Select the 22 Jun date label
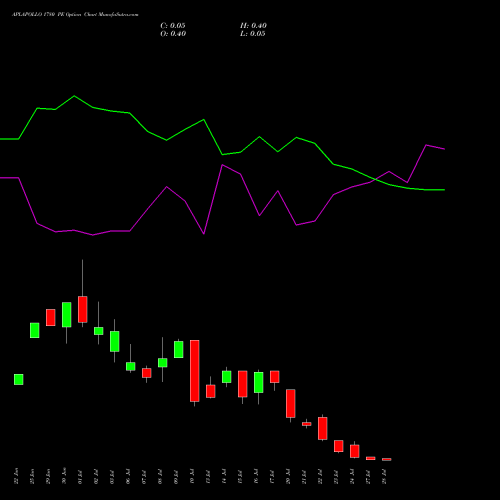This screenshot has height=500, width=500. [x=16, y=476]
